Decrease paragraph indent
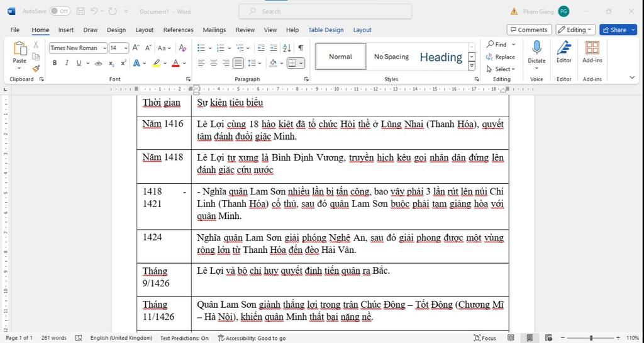This screenshot has height=343, width=644. click(x=261, y=48)
